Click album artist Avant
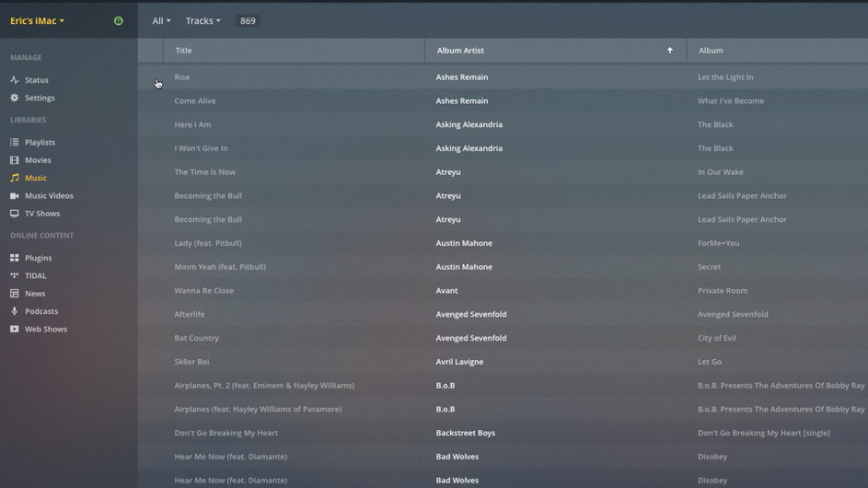 point(446,291)
